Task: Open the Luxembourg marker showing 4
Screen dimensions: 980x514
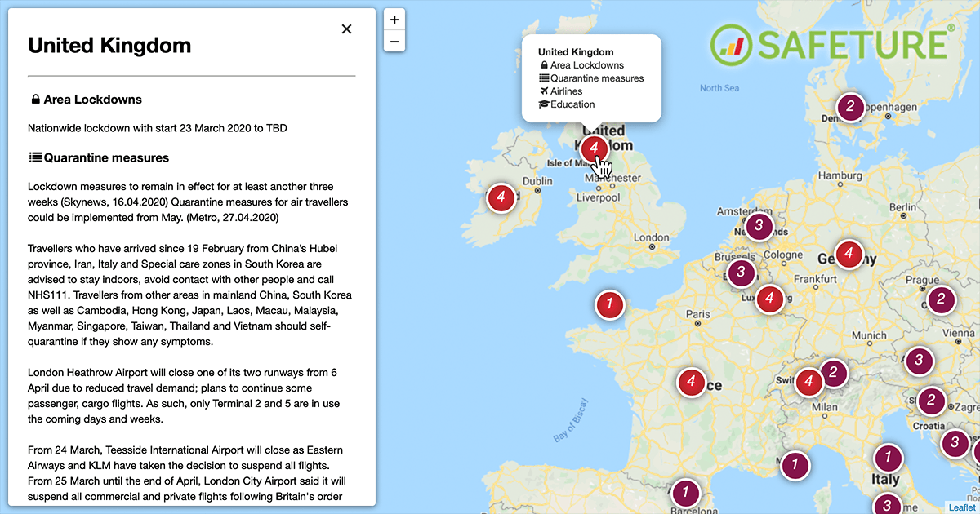Action: click(769, 299)
